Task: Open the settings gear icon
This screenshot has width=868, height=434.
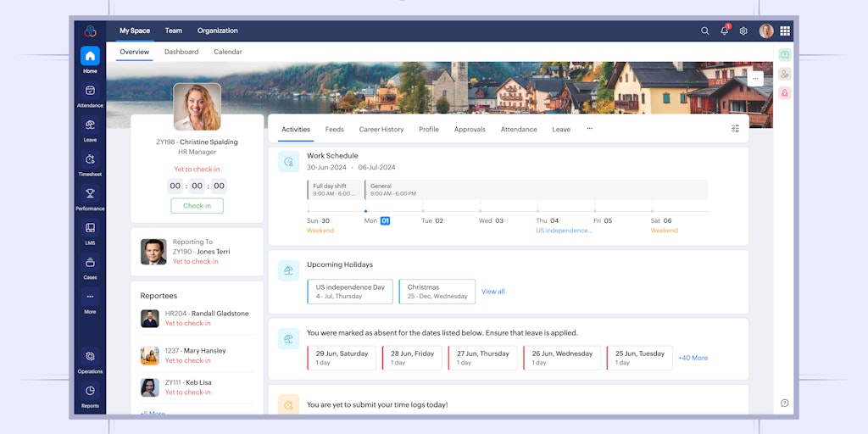Action: [x=743, y=31]
